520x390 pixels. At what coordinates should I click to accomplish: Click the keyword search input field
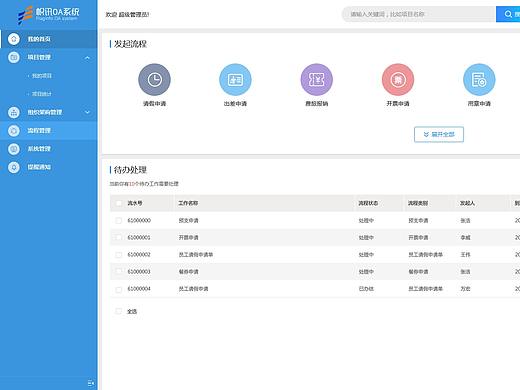click(419, 14)
